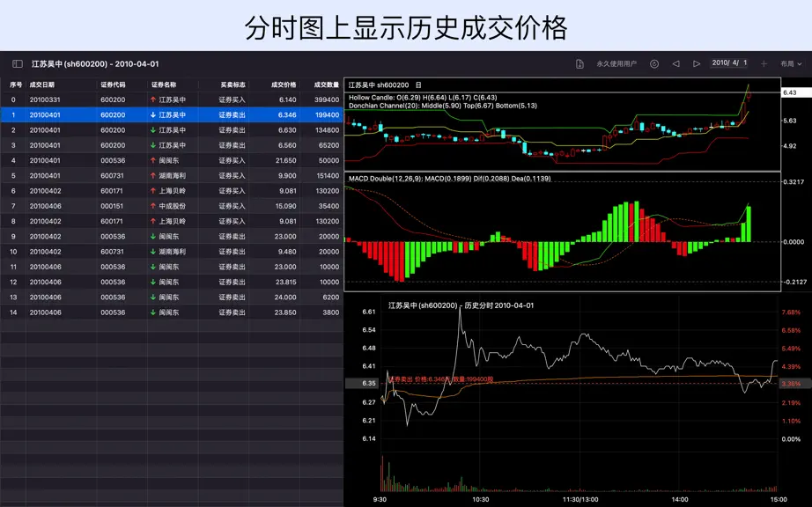Click the plus icon in toolbar
Image resolution: width=812 pixels, height=507 pixels.
click(x=764, y=63)
